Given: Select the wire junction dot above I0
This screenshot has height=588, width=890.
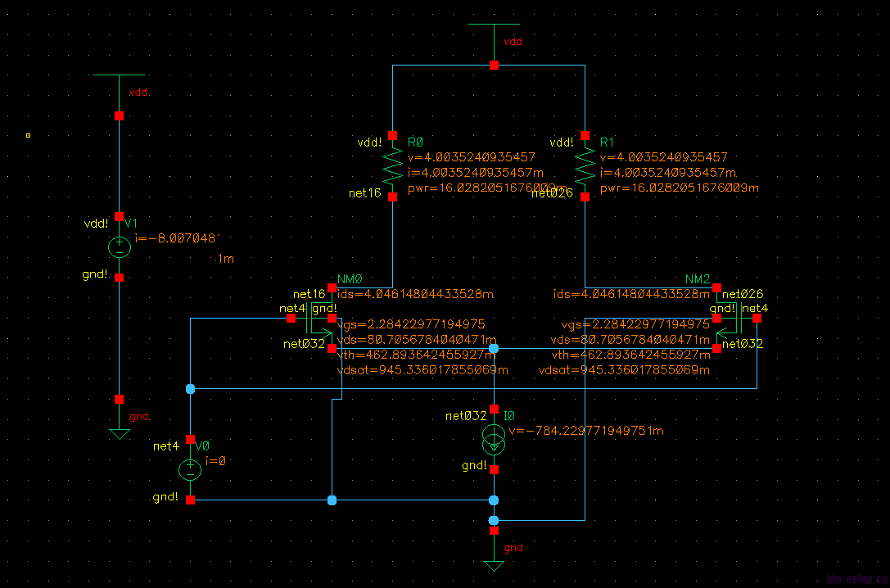Looking at the screenshot, I should [x=494, y=349].
